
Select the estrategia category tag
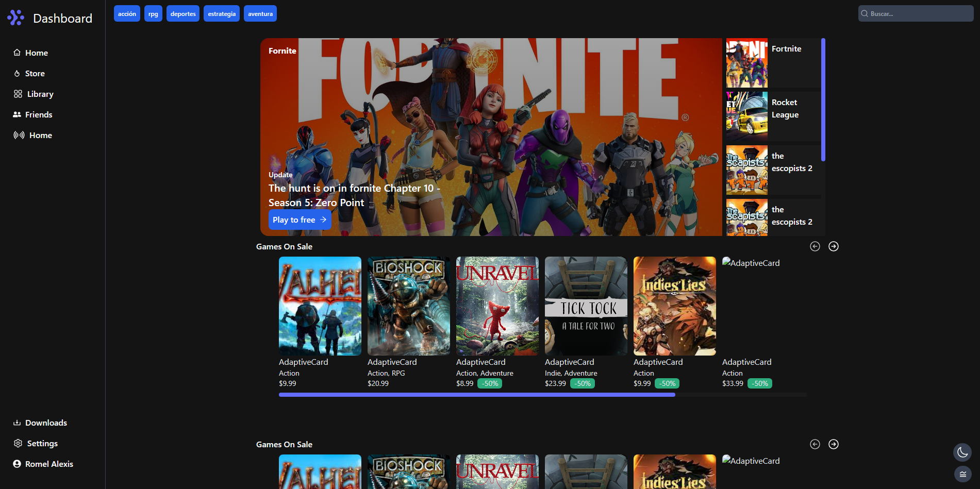(x=222, y=13)
